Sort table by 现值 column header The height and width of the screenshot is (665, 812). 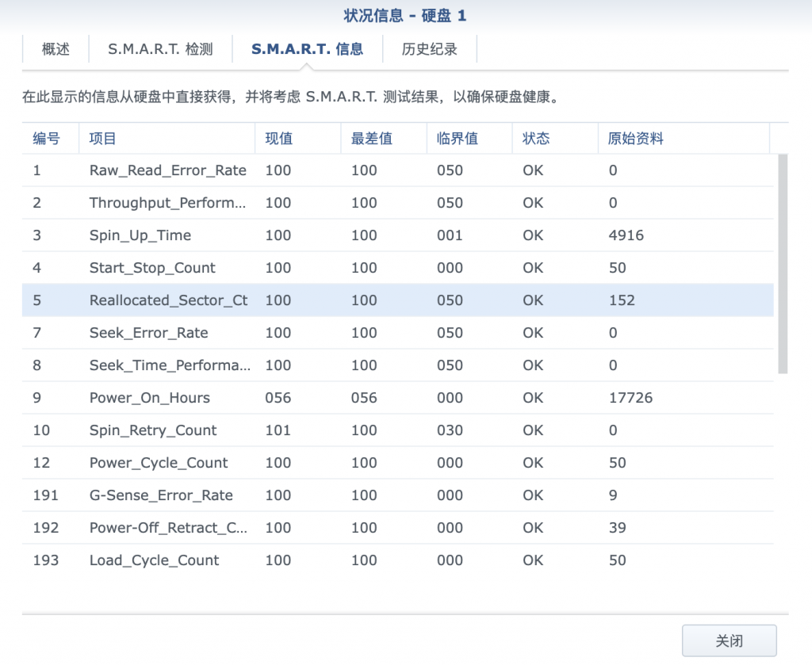[x=279, y=139]
